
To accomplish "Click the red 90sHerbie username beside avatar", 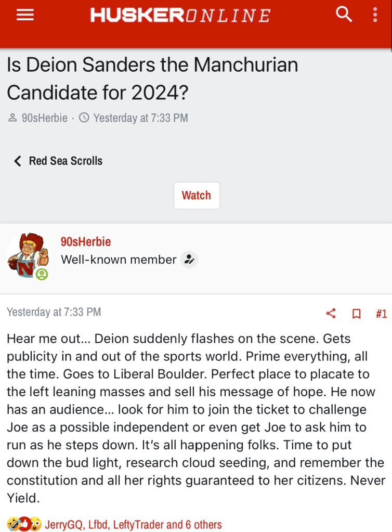I will [86, 242].
